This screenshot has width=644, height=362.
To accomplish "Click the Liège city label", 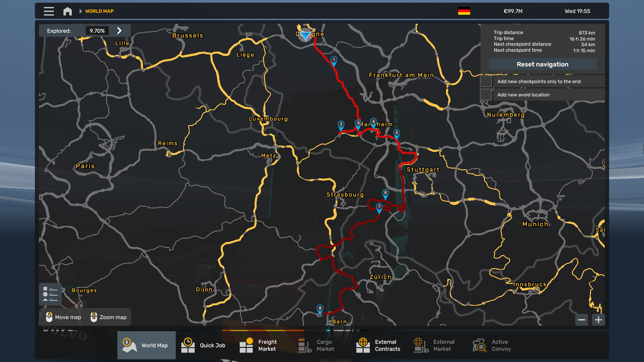I will tap(245, 55).
